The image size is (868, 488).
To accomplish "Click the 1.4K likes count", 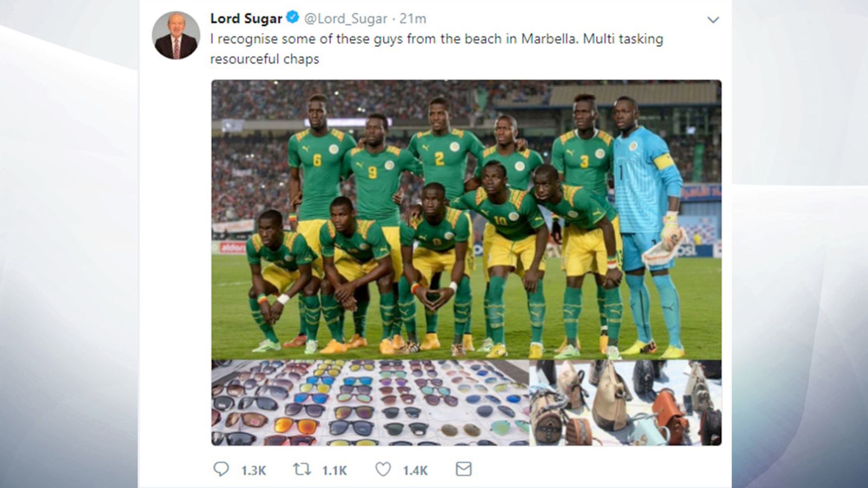I will (x=415, y=470).
